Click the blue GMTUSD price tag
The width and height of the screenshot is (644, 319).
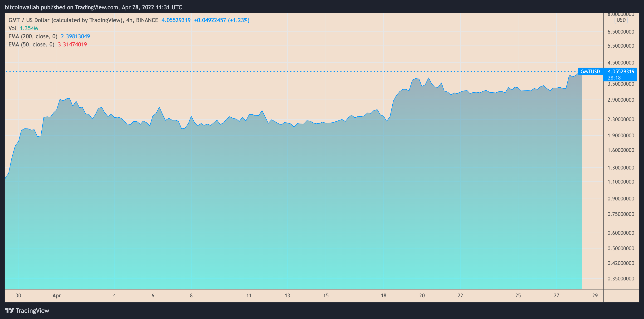pyautogui.click(x=590, y=72)
